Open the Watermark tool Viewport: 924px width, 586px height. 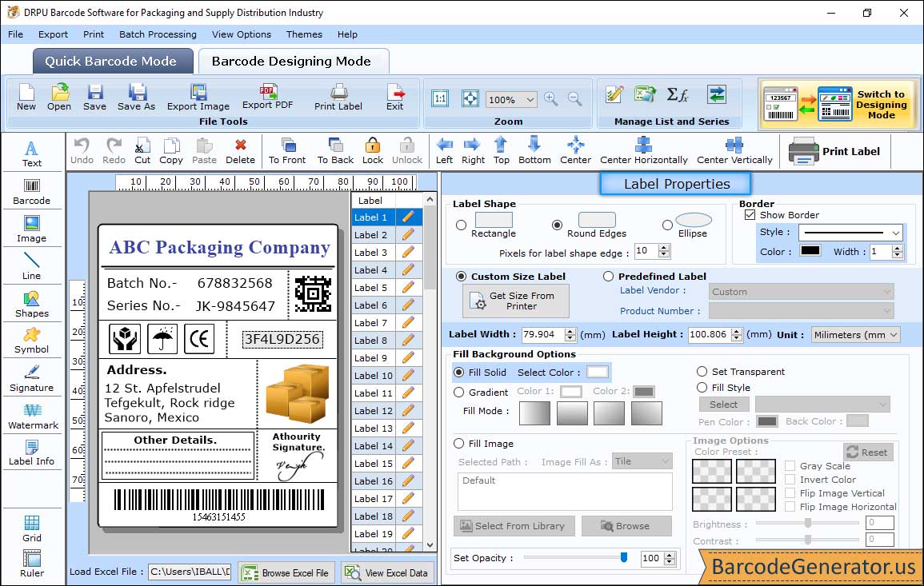tap(32, 416)
